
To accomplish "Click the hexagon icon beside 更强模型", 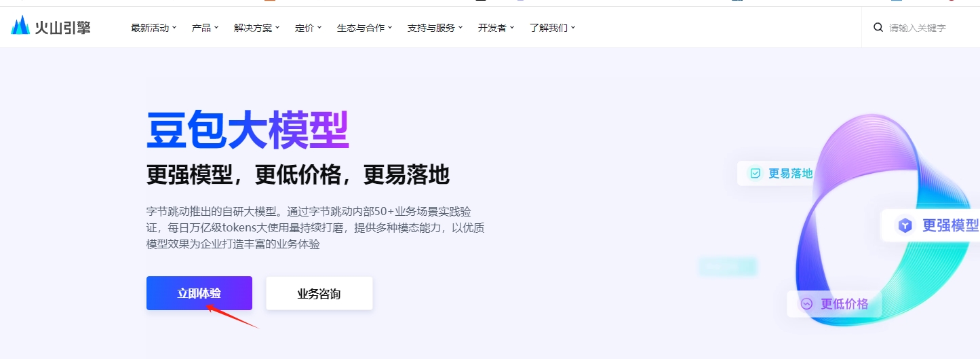I will click(x=905, y=225).
